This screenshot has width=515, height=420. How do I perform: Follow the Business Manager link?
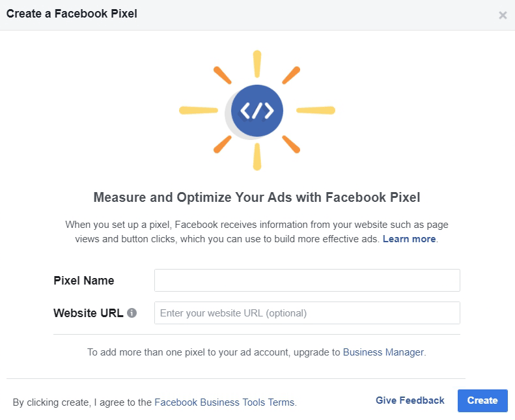tap(383, 352)
